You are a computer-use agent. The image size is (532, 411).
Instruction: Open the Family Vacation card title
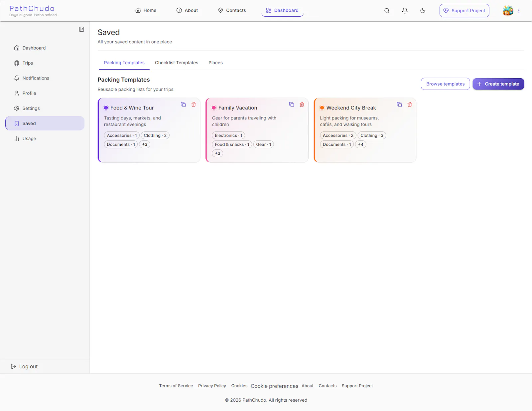[x=238, y=108]
